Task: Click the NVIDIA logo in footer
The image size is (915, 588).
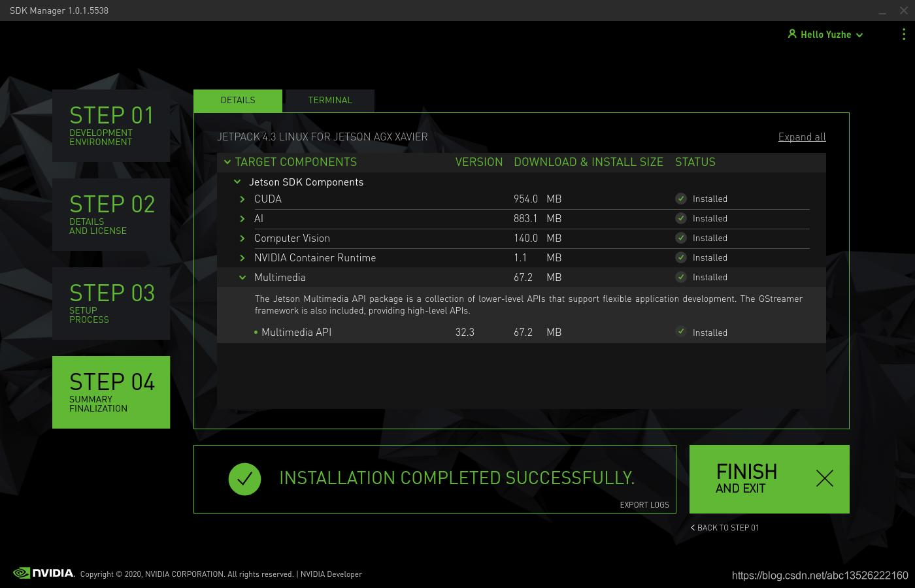Action: click(x=44, y=573)
